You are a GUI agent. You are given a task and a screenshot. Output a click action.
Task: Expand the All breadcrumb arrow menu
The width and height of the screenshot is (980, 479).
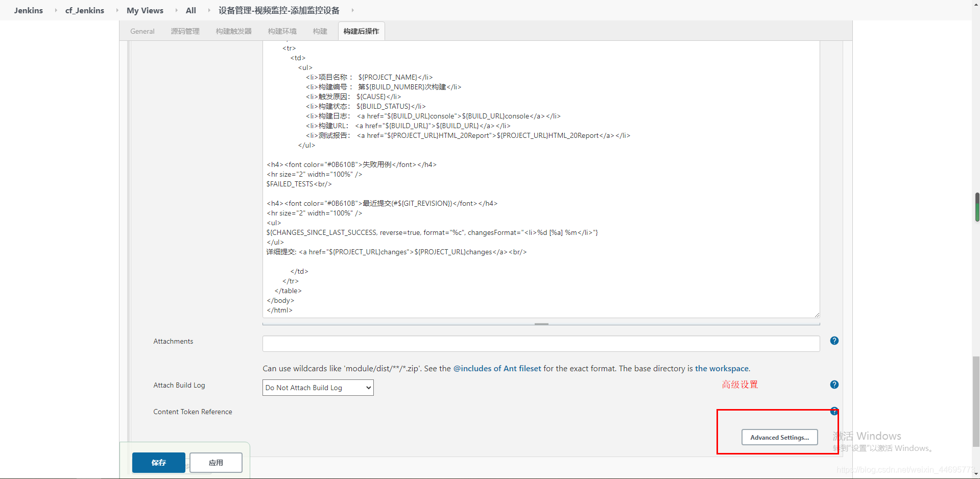(209, 10)
